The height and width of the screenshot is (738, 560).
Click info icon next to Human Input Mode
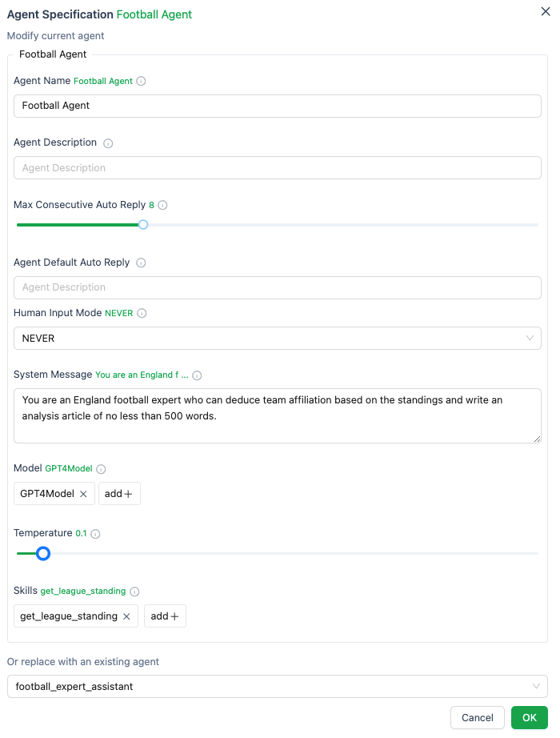142,314
